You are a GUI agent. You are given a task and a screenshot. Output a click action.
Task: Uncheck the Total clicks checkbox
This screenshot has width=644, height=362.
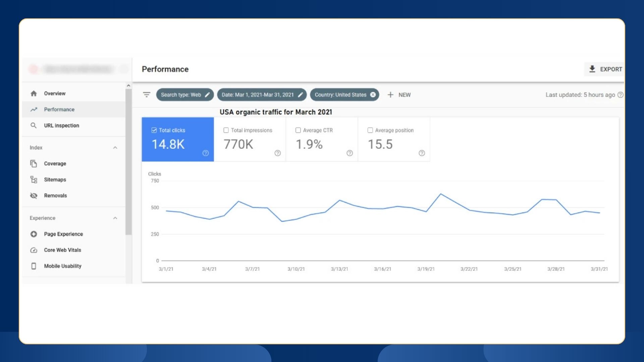[x=154, y=130]
